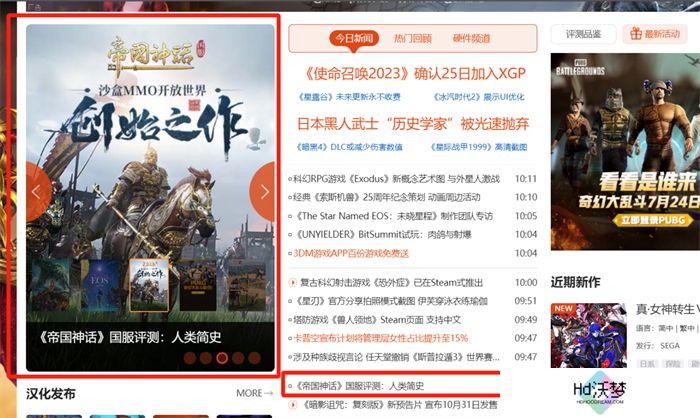
Task: Open 科幻RPG游戏《Exodus》新概念艺术图 news
Action: [396, 179]
